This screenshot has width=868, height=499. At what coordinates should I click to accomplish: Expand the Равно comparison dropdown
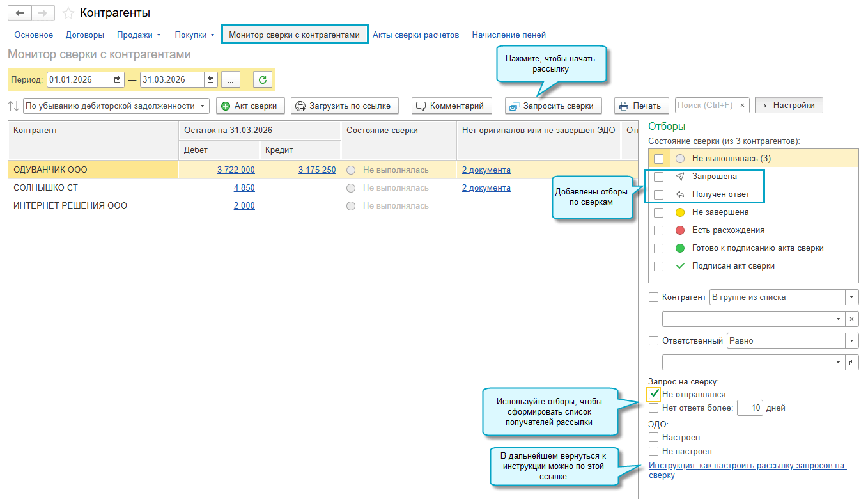coord(852,341)
